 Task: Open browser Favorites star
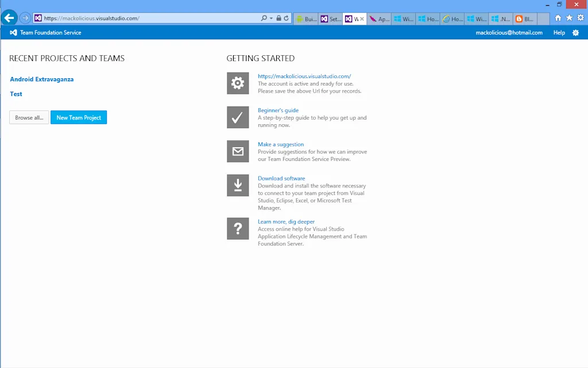569,18
